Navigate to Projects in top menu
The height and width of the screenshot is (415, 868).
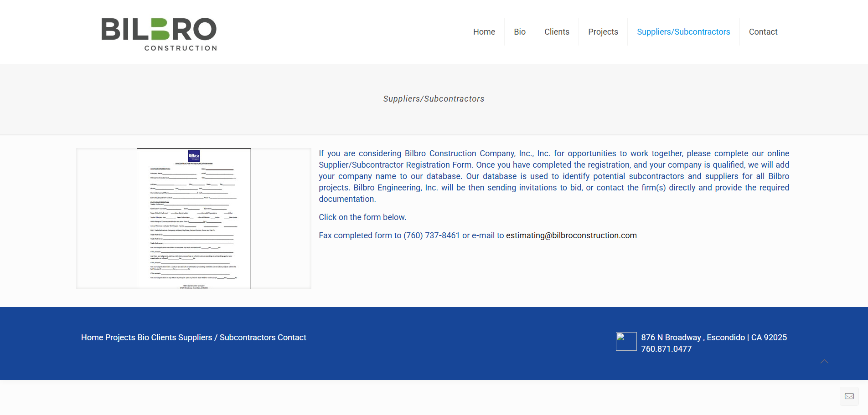point(603,32)
